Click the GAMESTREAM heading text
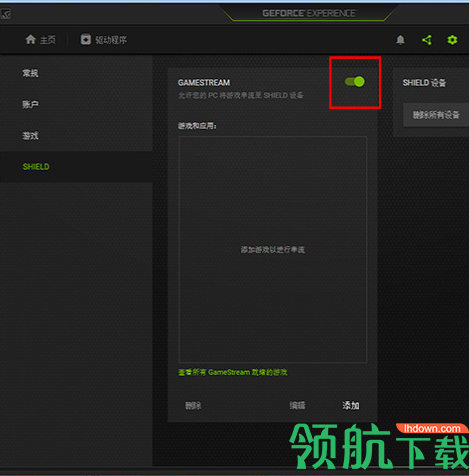This screenshot has width=469, height=476. (204, 82)
